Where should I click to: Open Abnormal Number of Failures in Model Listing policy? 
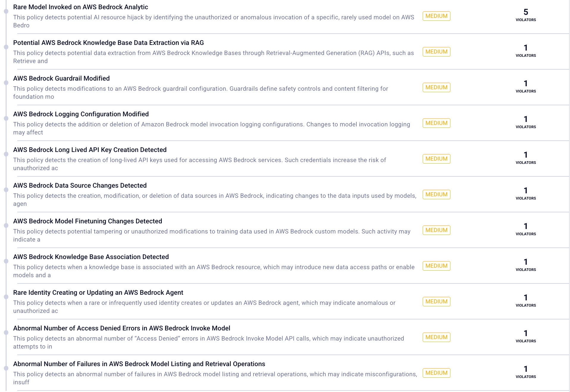139,364
